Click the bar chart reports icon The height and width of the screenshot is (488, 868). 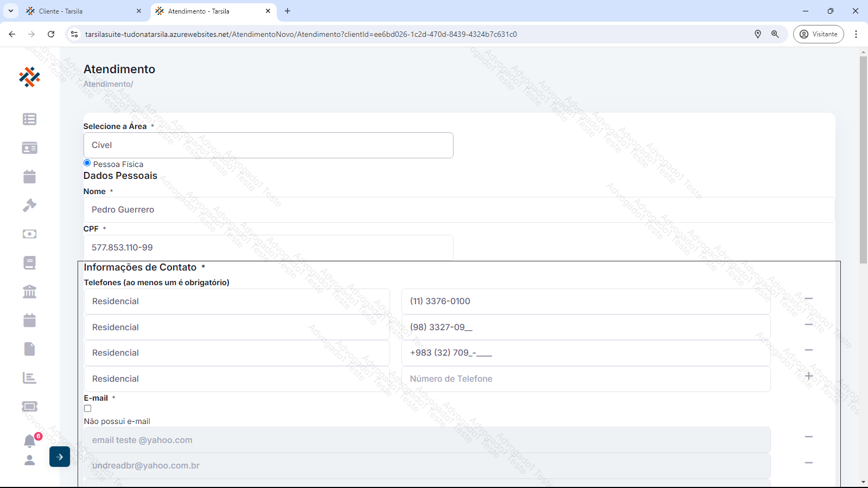(x=29, y=378)
